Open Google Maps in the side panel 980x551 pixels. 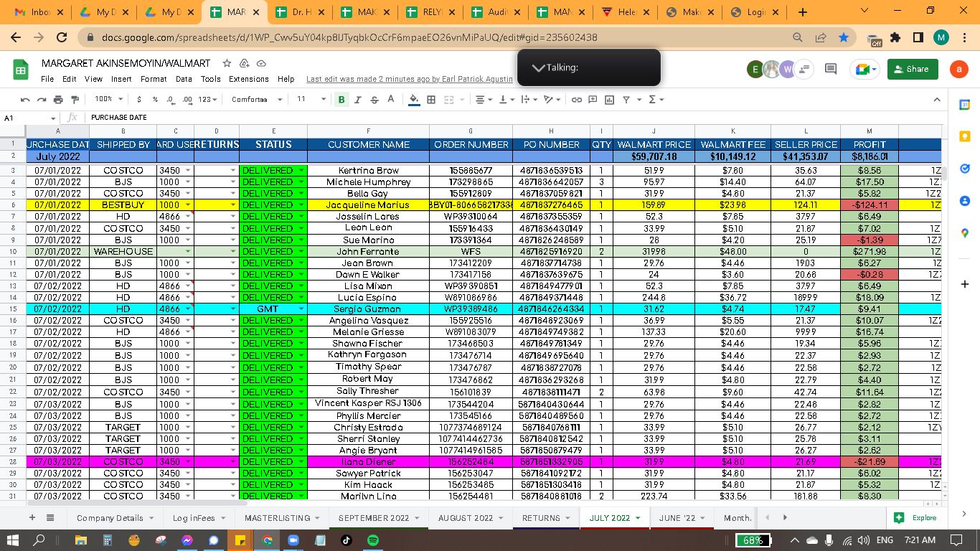(x=964, y=233)
